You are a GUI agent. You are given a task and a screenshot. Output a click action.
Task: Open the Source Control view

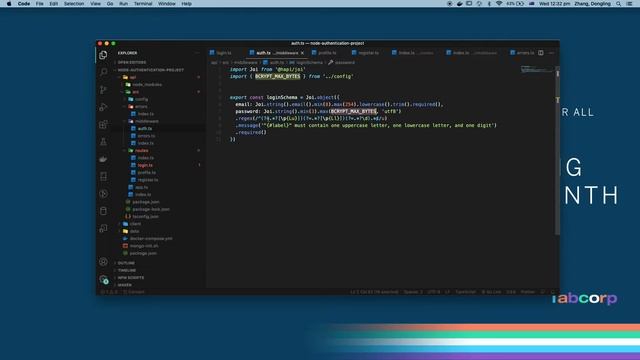[x=103, y=90]
